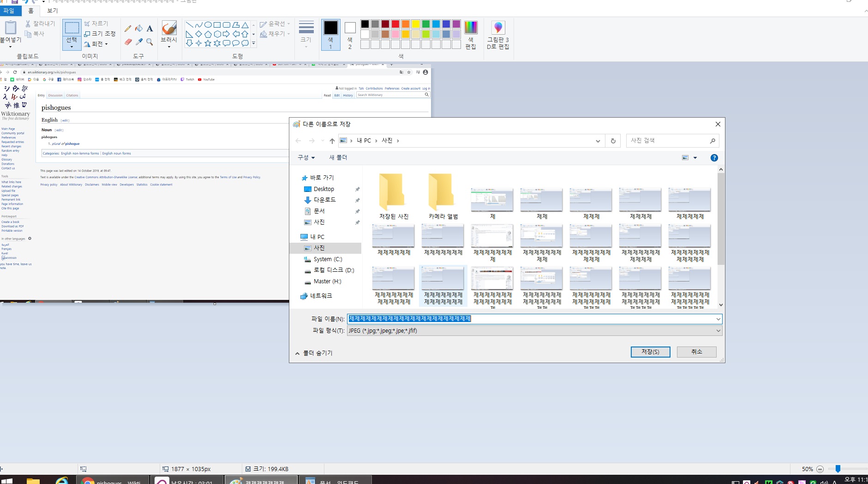This screenshot has width=868, height=484.
Task: Click the Save (저장) button
Action: (650, 352)
